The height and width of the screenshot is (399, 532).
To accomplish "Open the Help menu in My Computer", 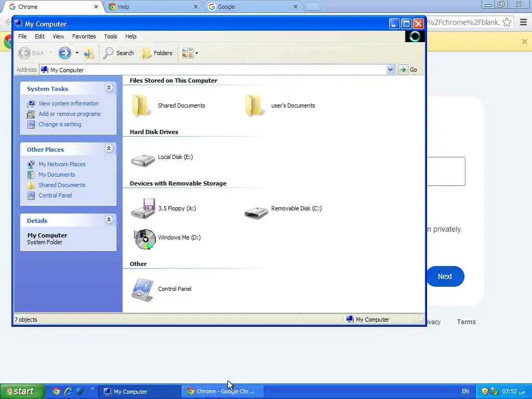I will coord(130,36).
